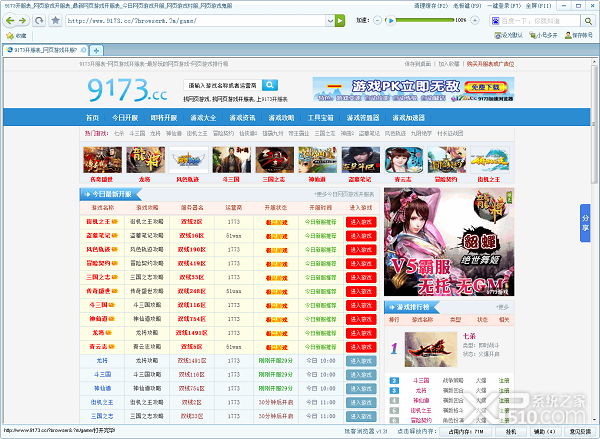Open the 游戏答题器 navigation item
This screenshot has width=600, height=439.
363,118
